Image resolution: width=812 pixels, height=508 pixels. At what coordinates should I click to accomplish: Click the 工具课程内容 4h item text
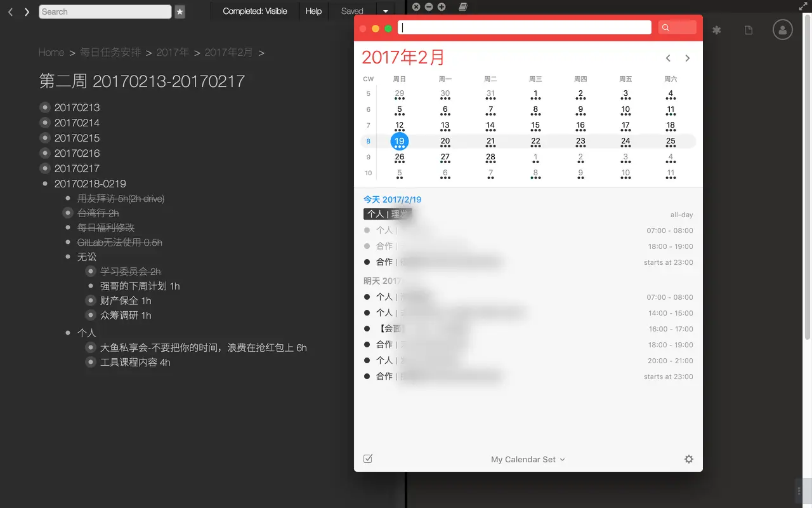135,362
